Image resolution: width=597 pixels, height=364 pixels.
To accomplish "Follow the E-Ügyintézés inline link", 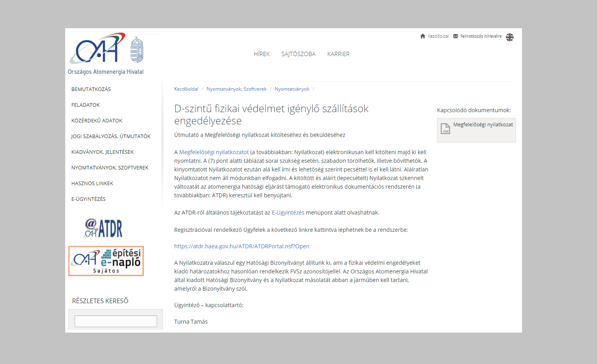I will 288,213.
